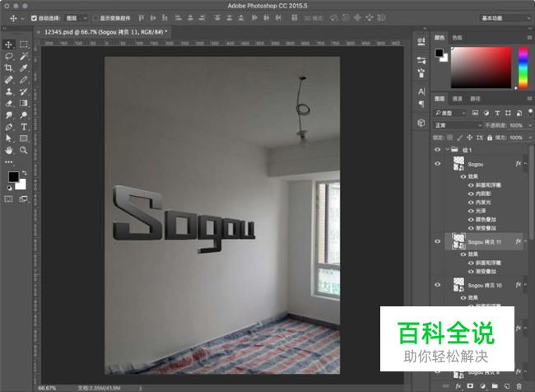Select the Pen tool
This screenshot has width=535, height=392.
point(8,127)
